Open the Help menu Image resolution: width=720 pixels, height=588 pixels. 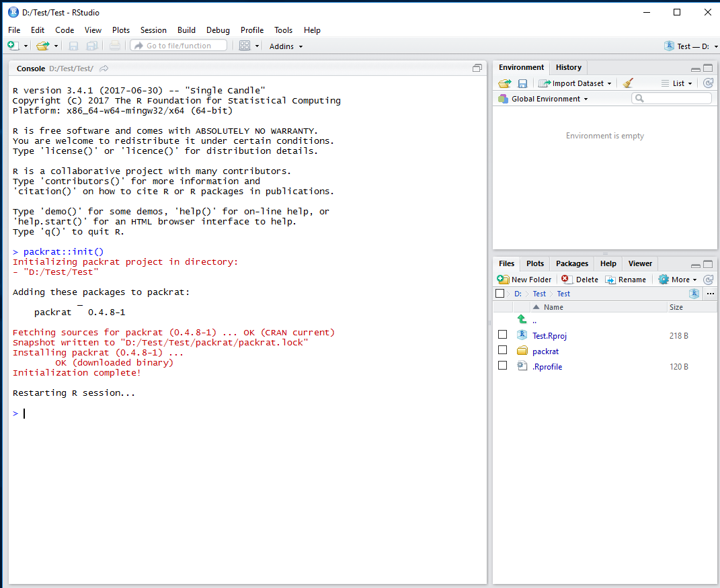point(312,30)
